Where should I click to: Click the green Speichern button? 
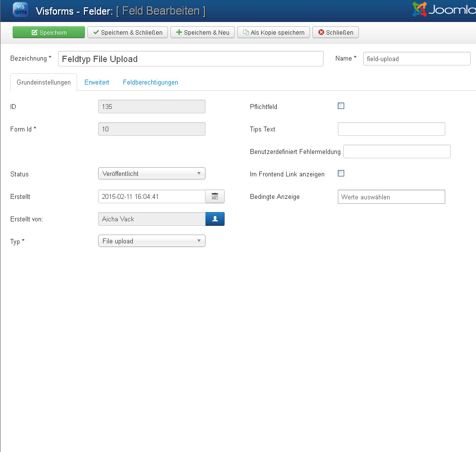click(x=49, y=32)
